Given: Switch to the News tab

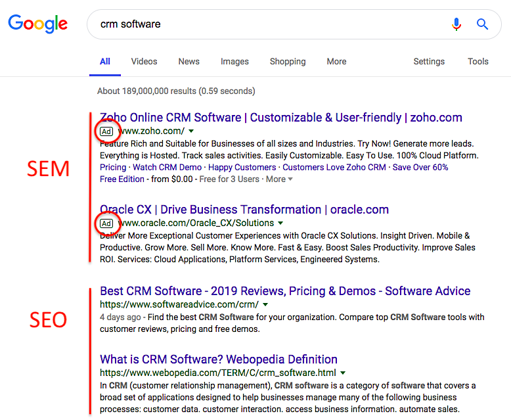Looking at the screenshot, I should 189,62.
